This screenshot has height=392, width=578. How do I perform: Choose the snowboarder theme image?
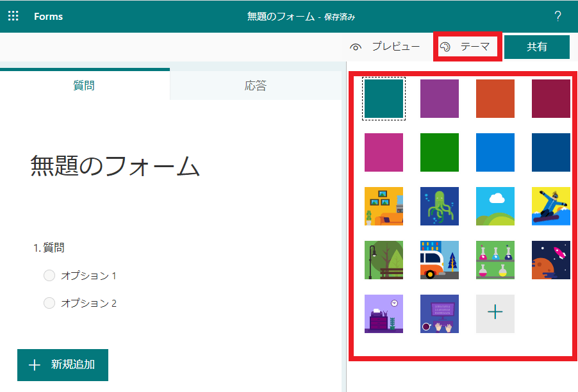[550, 206]
